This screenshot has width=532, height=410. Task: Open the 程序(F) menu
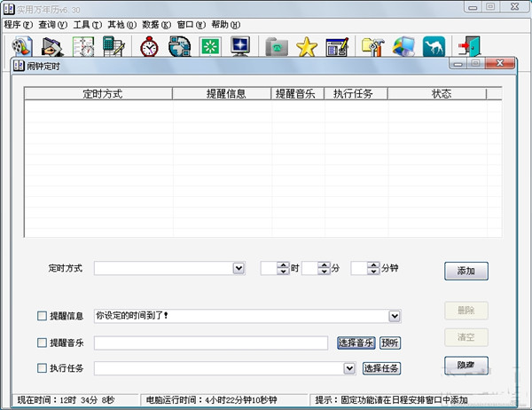(19, 25)
